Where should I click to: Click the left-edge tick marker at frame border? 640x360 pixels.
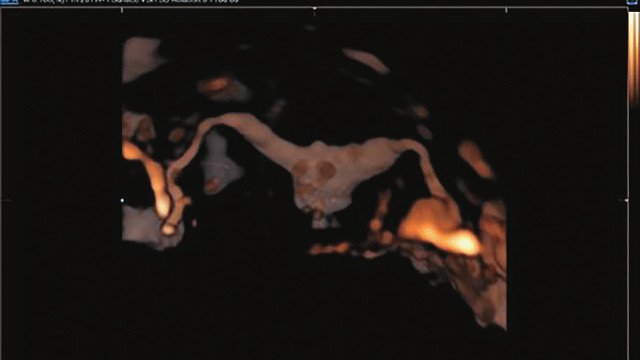pos(4,200)
